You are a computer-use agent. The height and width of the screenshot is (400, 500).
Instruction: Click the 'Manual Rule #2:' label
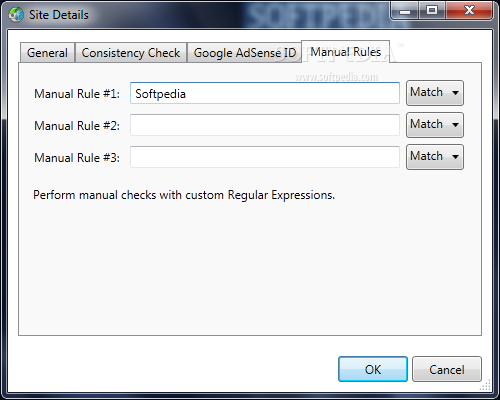pyautogui.click(x=77, y=126)
